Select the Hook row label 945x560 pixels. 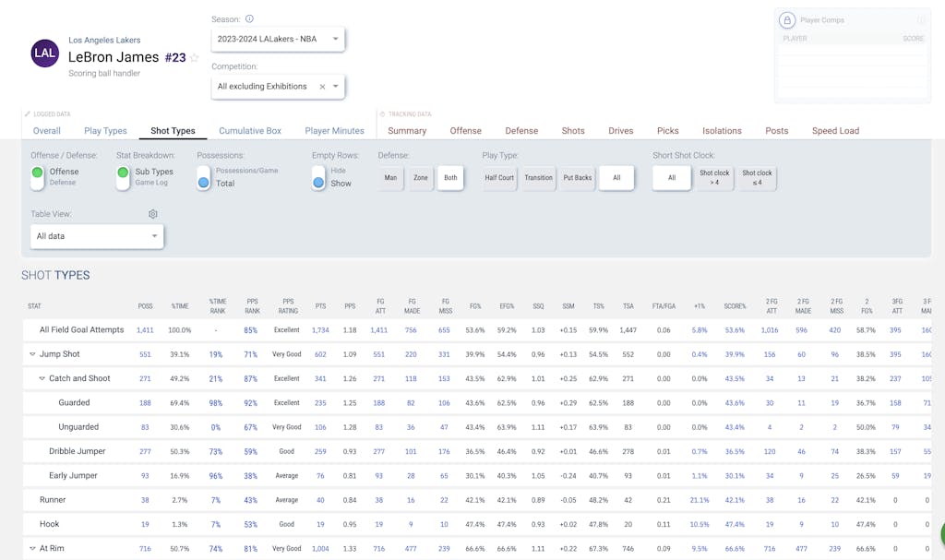(x=50, y=524)
